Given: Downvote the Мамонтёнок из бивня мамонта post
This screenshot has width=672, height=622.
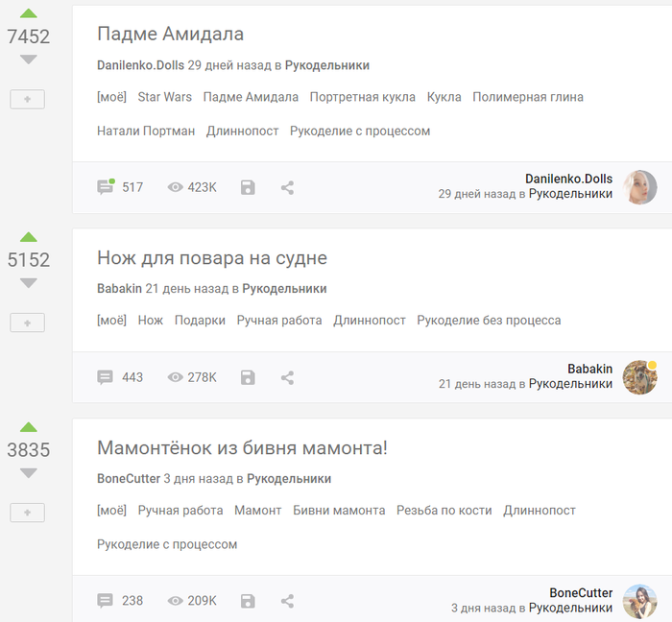Looking at the screenshot, I should pyautogui.click(x=28, y=473).
